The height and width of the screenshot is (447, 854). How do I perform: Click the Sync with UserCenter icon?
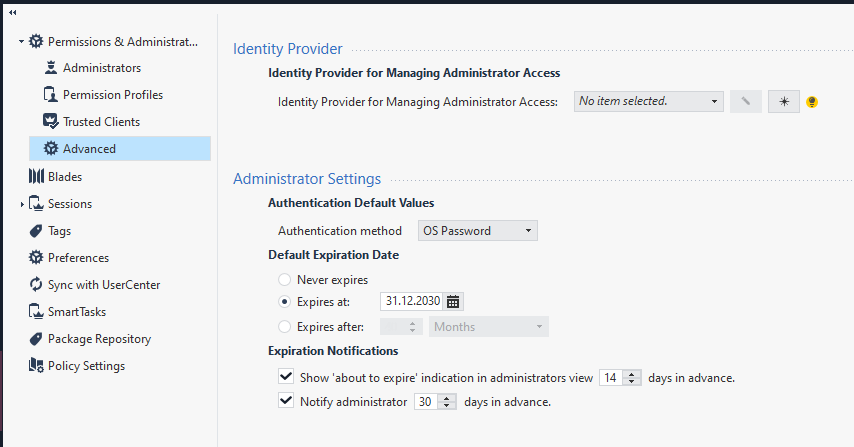(36, 285)
